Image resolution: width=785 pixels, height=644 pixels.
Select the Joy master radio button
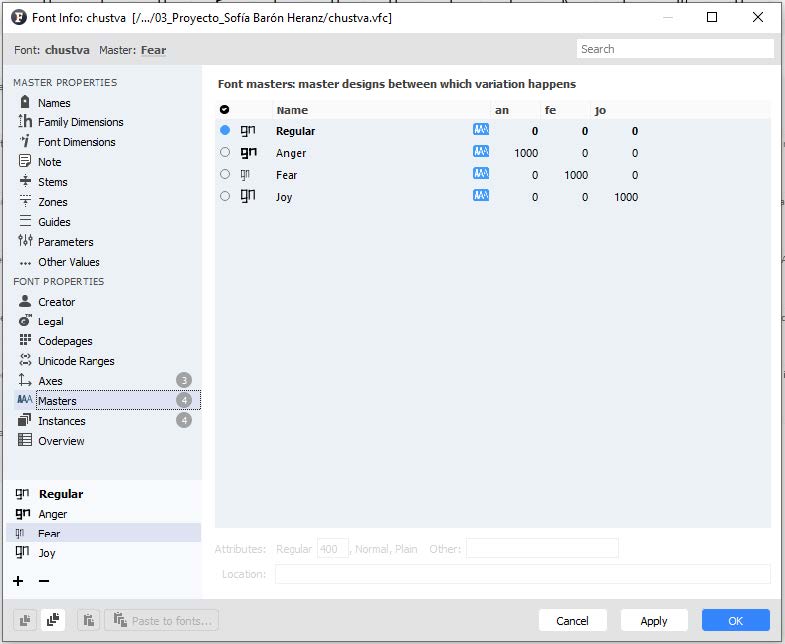tap(225, 197)
